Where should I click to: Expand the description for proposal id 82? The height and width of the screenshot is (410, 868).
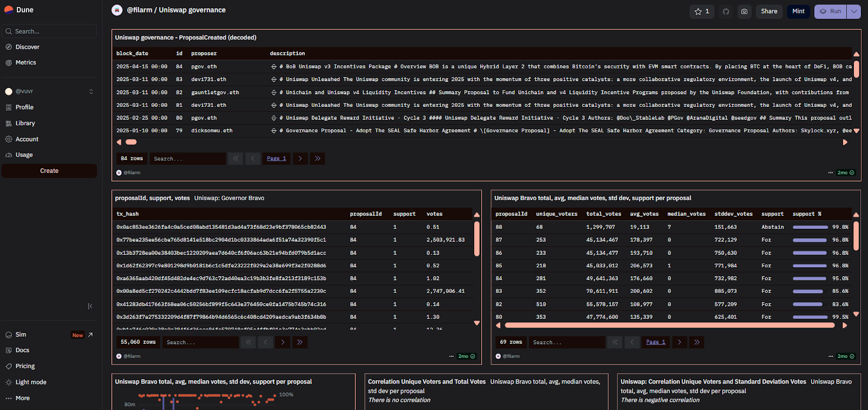(x=274, y=93)
